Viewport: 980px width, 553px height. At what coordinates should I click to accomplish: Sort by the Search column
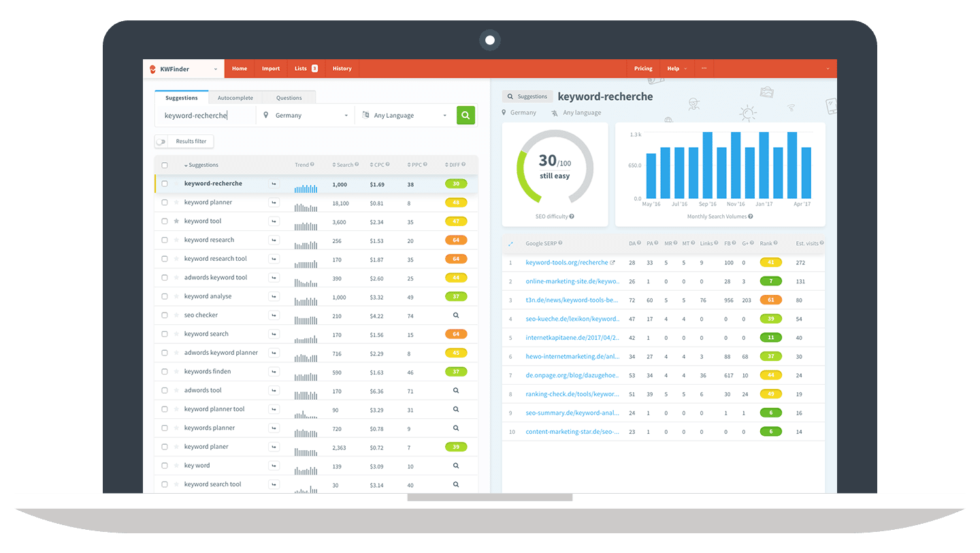click(343, 165)
